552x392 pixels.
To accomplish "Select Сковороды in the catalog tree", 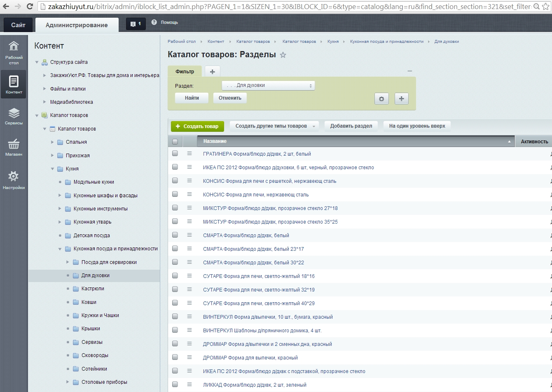I will (95, 355).
